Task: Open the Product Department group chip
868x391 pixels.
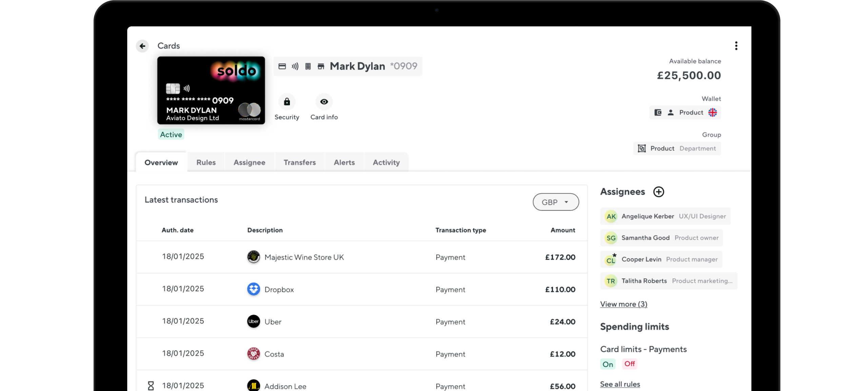Action: pyautogui.click(x=677, y=149)
